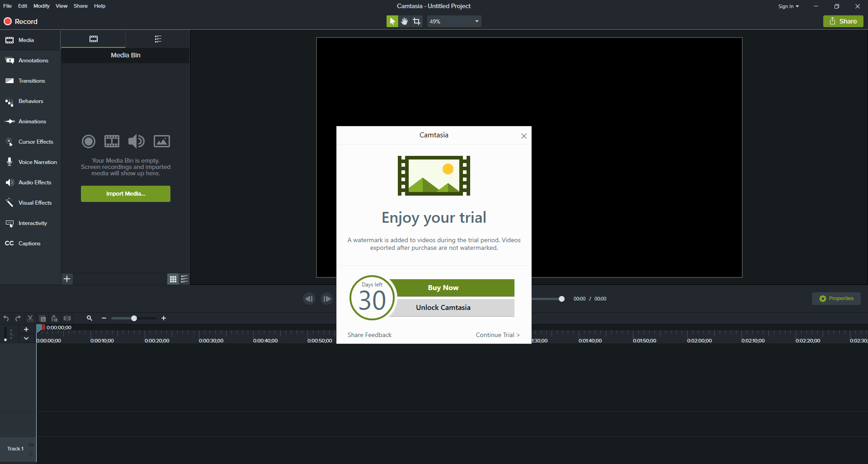Click the timeline zoom-in plus icon
Screen dimensions: 868x464
click(164, 319)
